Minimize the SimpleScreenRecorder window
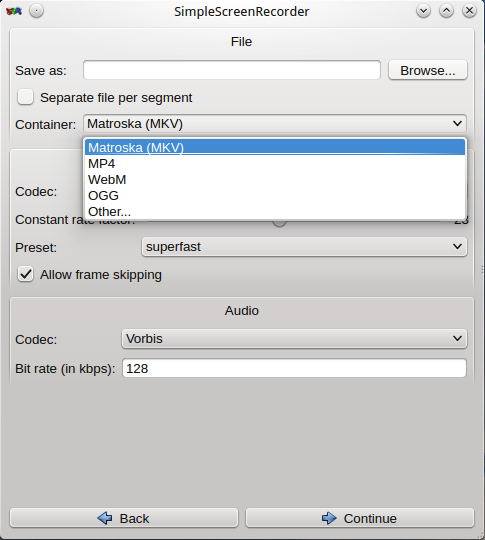The height and width of the screenshot is (540, 485). tap(423, 11)
